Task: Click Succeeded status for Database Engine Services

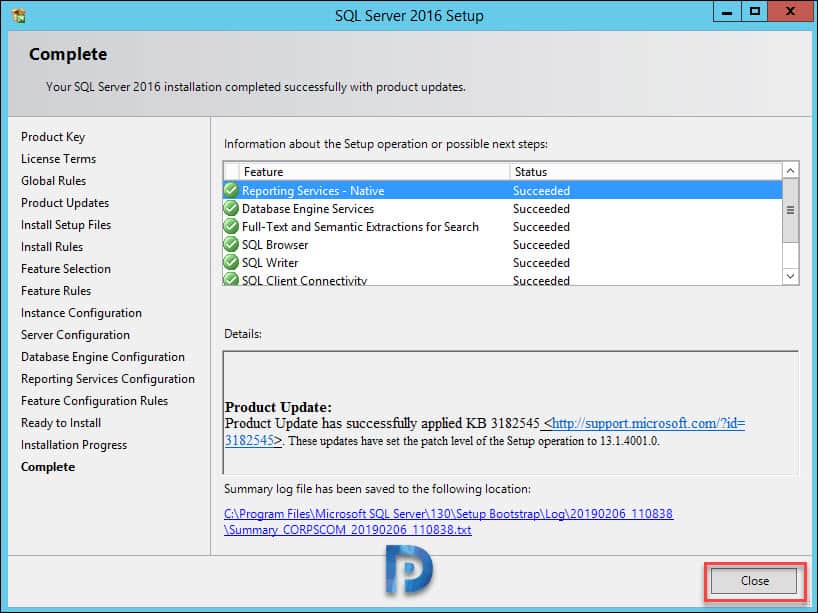Action: click(541, 209)
